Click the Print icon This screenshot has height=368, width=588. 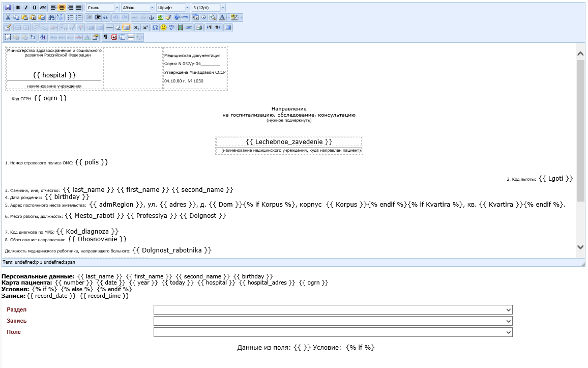pos(199,27)
